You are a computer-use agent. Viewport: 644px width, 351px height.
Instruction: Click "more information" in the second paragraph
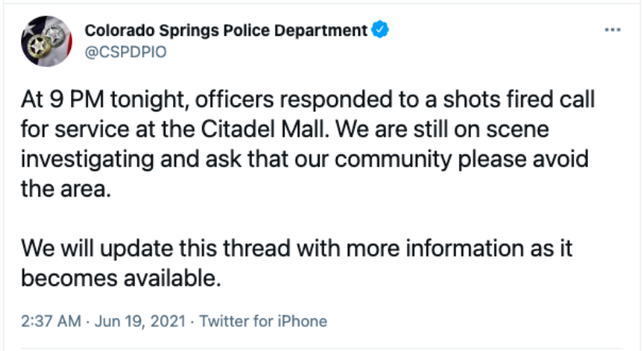click(434, 248)
